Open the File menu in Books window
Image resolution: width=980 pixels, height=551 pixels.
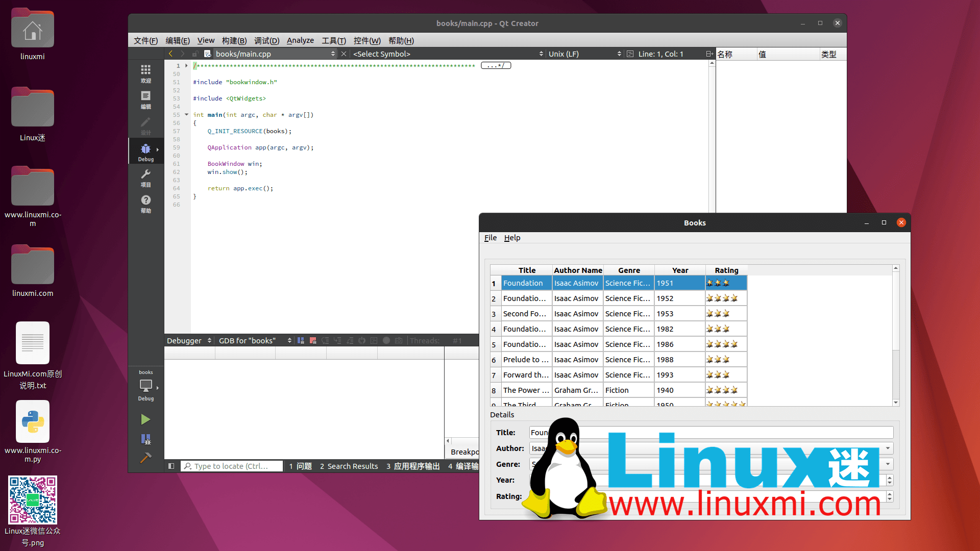point(490,238)
